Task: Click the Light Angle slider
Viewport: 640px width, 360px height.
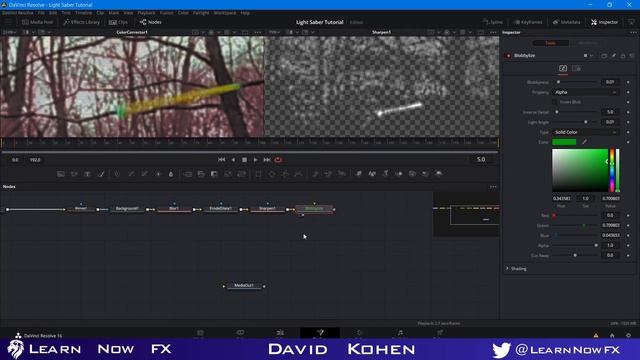Action: tap(575, 122)
